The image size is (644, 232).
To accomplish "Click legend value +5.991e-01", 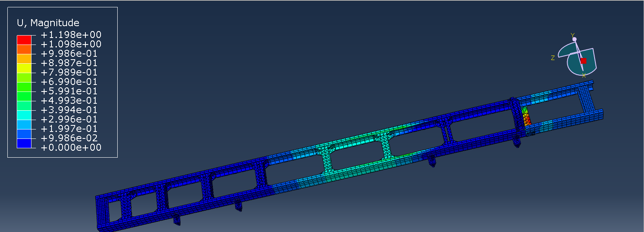I will tap(69, 91).
